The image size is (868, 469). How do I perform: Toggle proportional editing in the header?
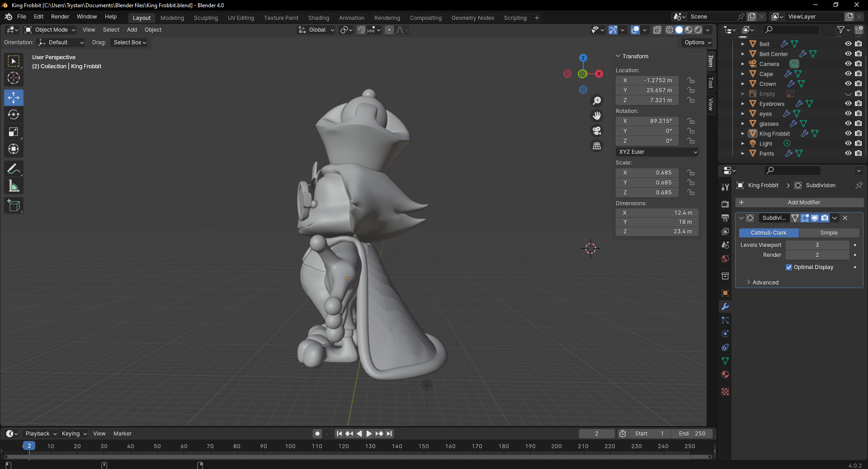389,29
